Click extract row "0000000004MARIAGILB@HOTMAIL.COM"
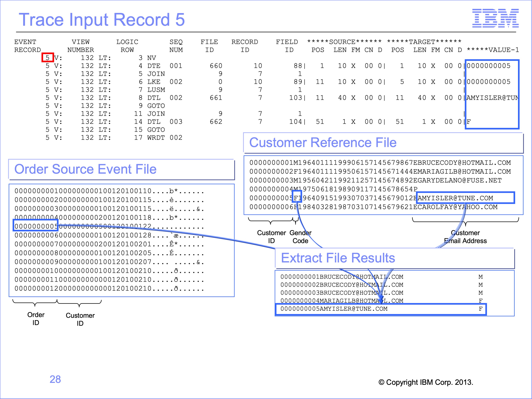Viewport: 532px width, 399px height. [x=382, y=301]
